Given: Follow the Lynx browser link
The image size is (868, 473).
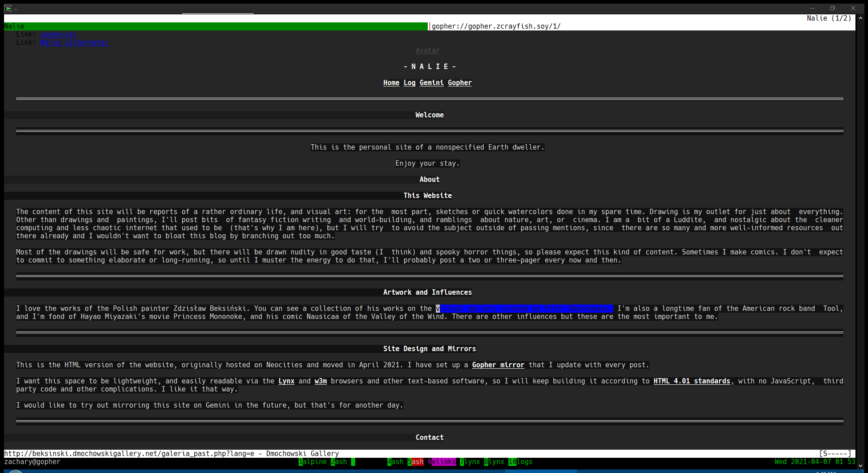Looking at the screenshot, I should (x=286, y=381).
